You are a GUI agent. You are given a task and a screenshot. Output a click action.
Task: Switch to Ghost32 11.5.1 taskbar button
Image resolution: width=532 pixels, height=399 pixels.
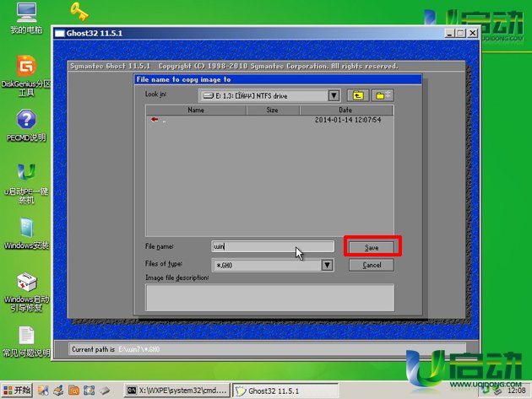285,391
